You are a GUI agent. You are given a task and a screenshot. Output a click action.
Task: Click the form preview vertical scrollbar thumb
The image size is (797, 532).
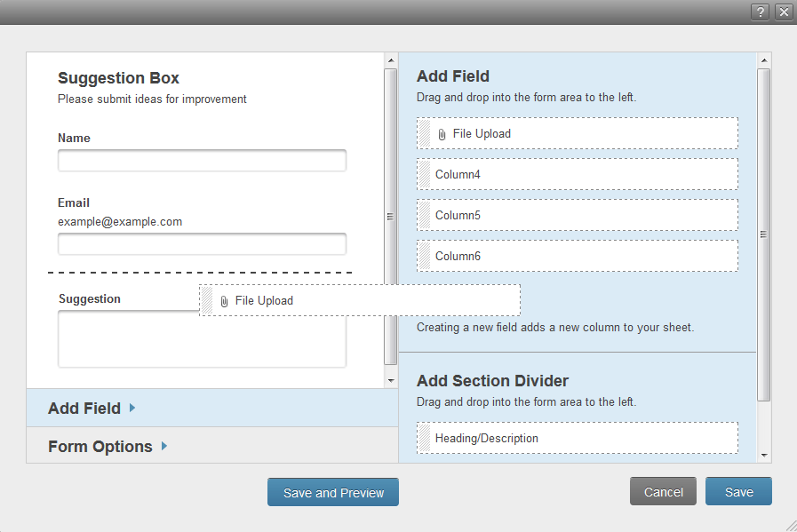pyautogui.click(x=390, y=216)
